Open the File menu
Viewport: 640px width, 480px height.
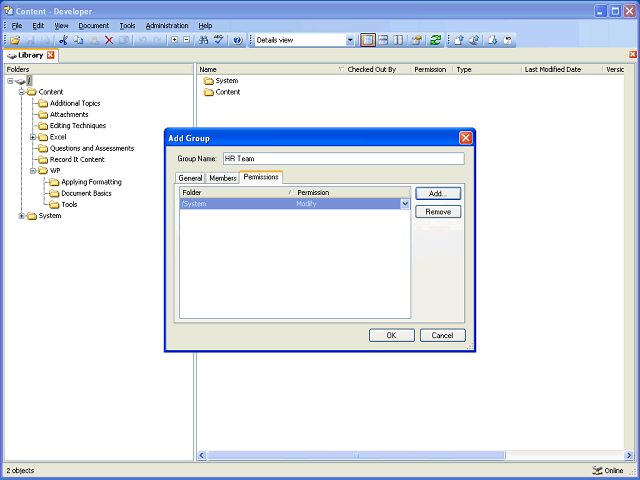point(17,26)
